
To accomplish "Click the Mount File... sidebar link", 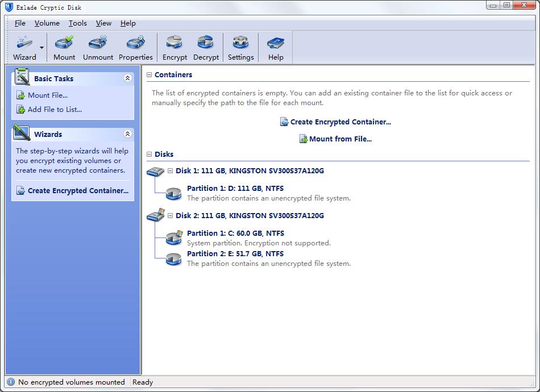I will click(47, 95).
